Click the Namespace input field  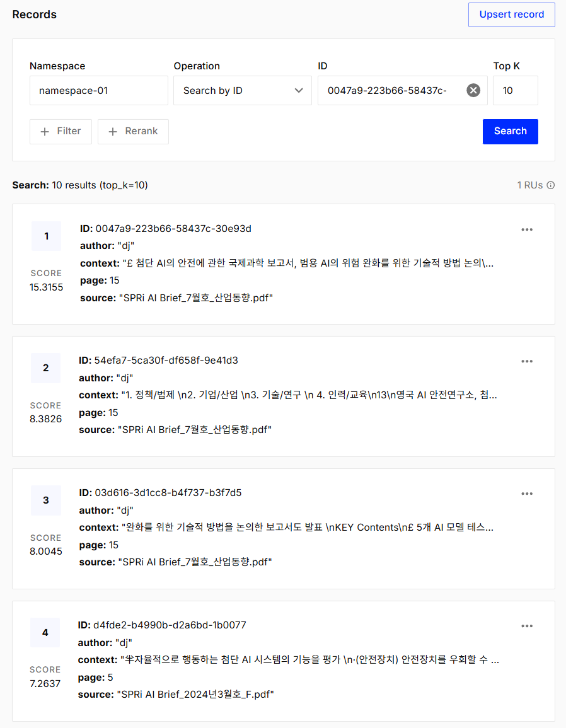tap(98, 90)
